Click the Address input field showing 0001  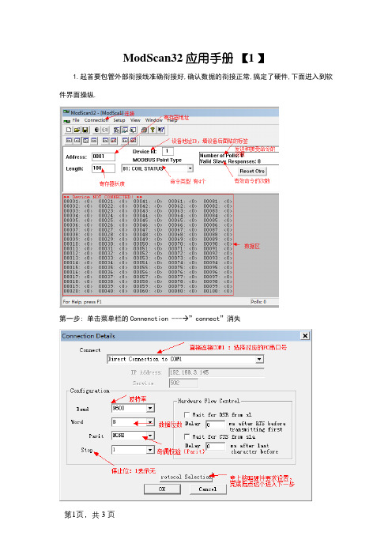click(x=104, y=157)
